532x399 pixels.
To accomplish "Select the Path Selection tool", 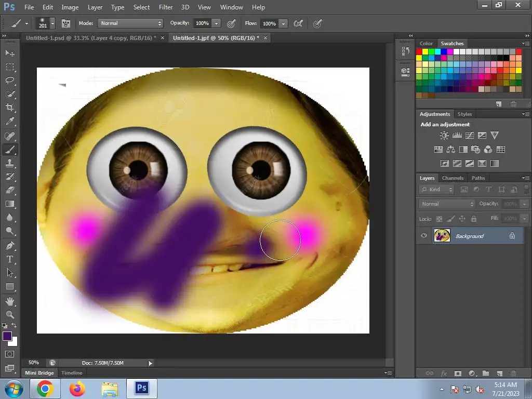I will tap(10, 273).
